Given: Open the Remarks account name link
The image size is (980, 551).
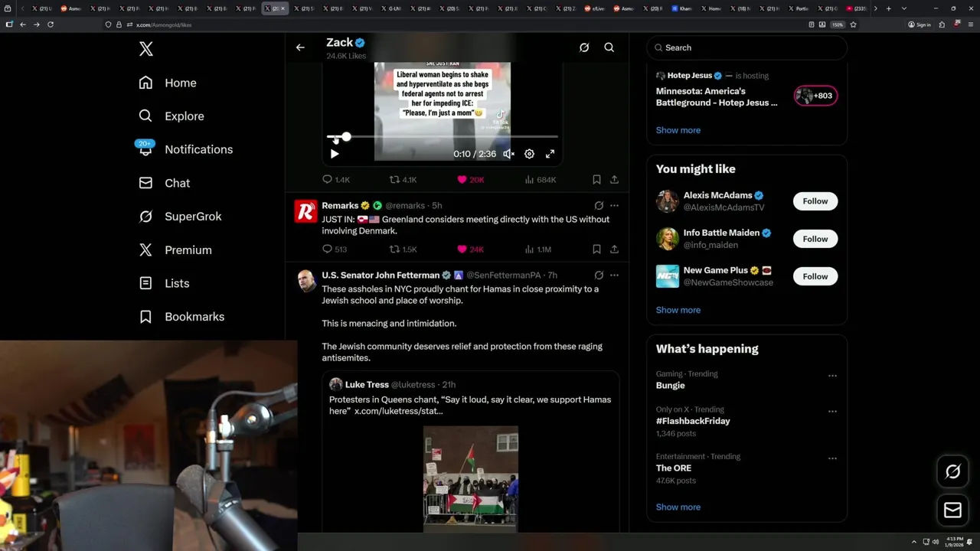Looking at the screenshot, I should click(x=340, y=206).
